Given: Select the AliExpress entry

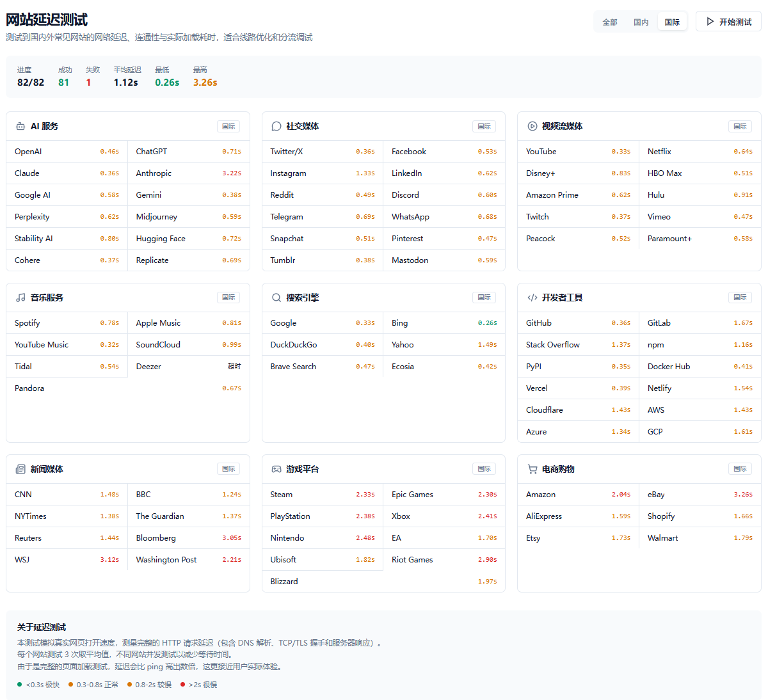Looking at the screenshot, I should [x=579, y=516].
